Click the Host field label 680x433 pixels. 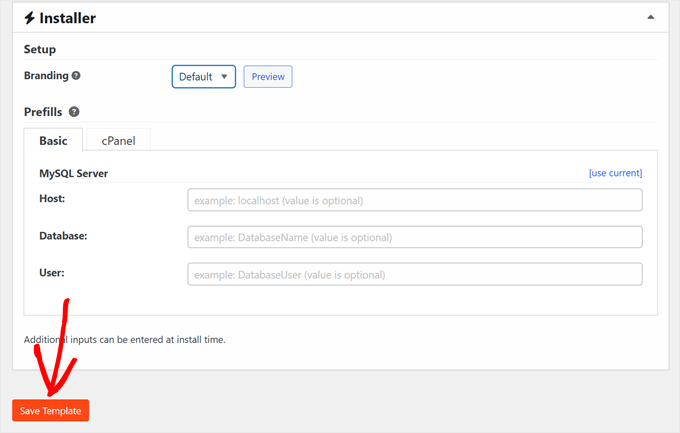click(x=52, y=199)
